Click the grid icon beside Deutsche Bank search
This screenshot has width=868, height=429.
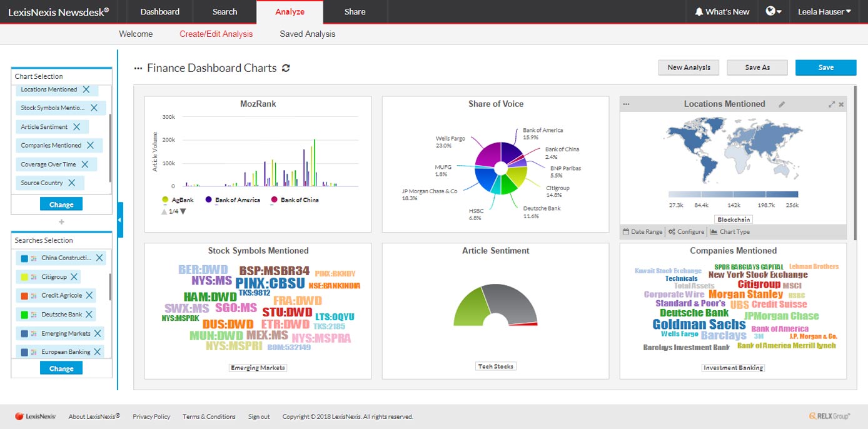34,315
